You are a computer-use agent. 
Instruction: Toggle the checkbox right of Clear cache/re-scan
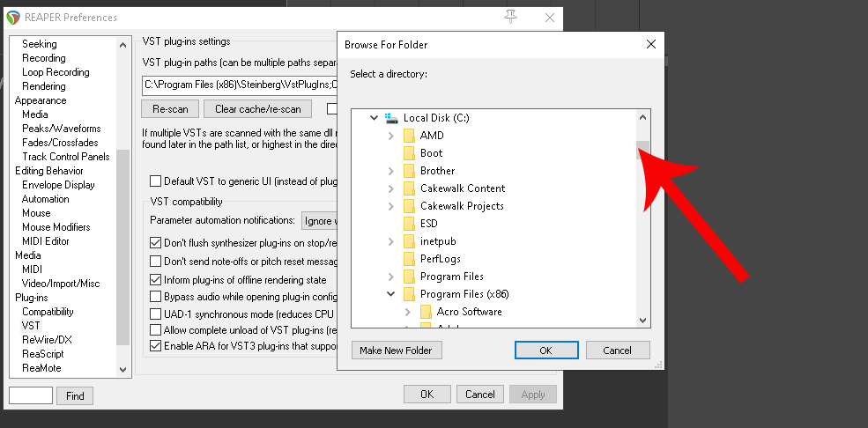pos(332,109)
